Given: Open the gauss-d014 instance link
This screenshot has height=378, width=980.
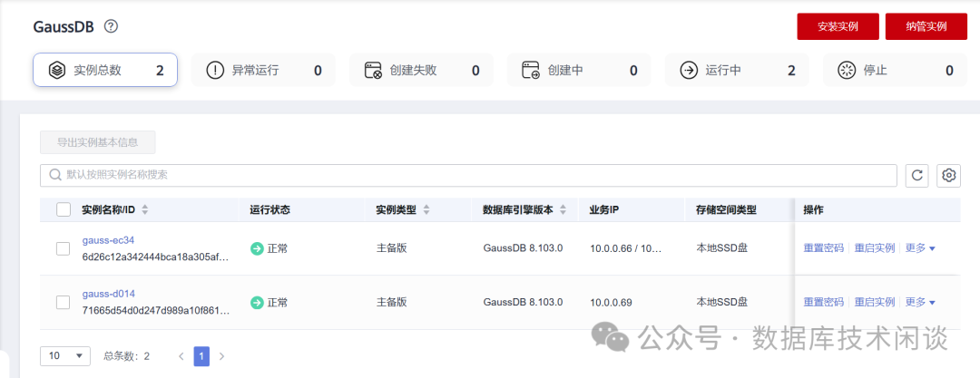Looking at the screenshot, I should click(108, 293).
